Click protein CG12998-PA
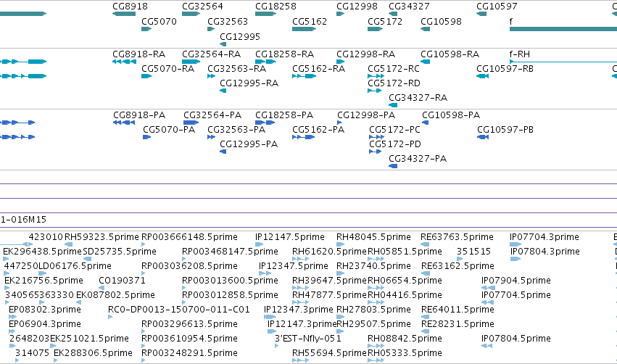617x364 pixels. click(x=366, y=115)
